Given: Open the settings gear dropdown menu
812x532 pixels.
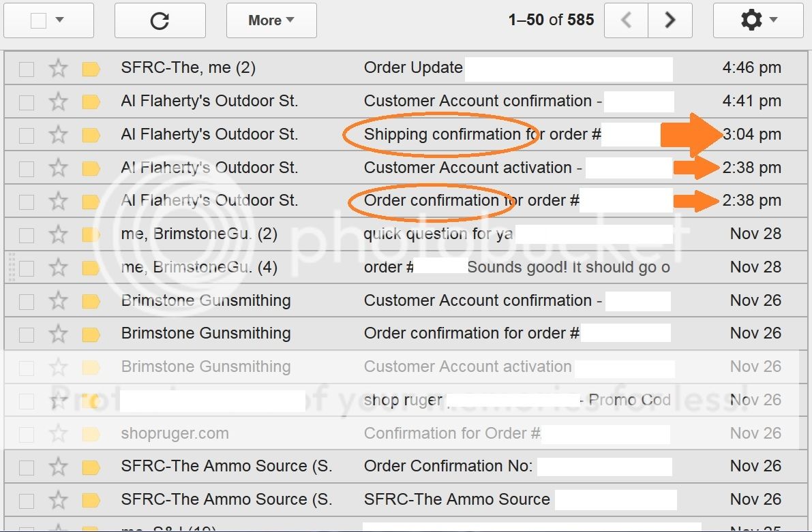Looking at the screenshot, I should [758, 20].
